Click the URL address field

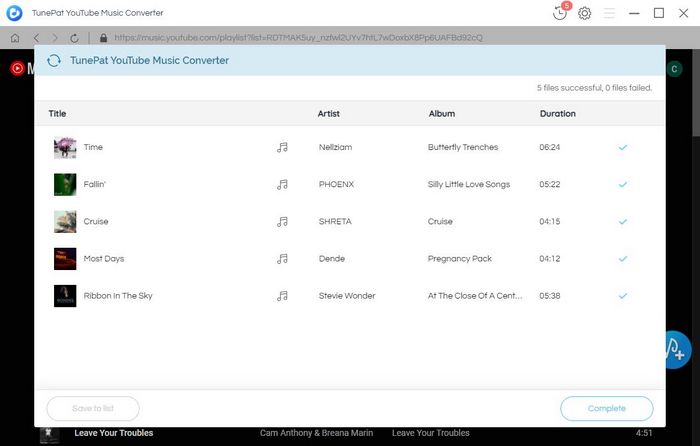coord(298,38)
